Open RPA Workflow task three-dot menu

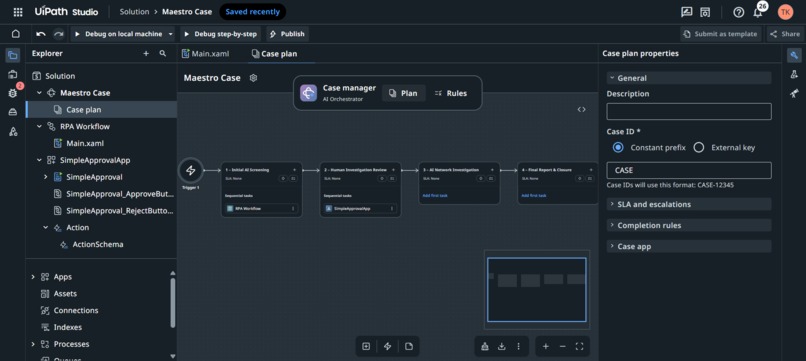pos(294,209)
